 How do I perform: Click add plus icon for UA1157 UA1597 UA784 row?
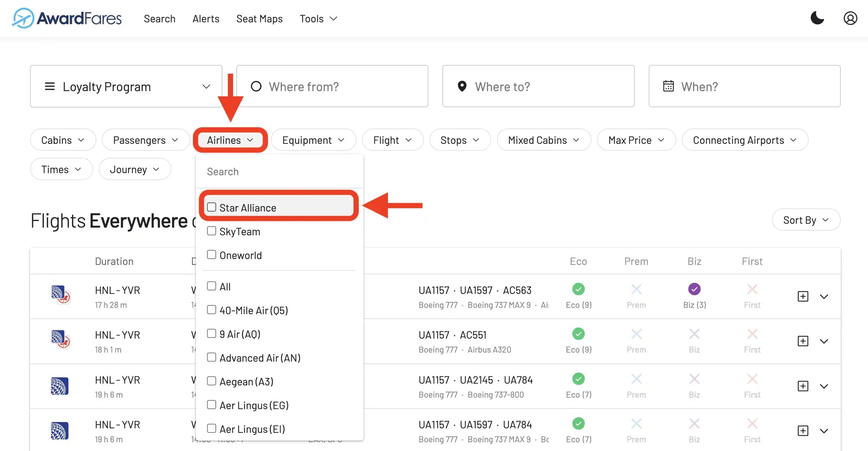[x=803, y=431]
